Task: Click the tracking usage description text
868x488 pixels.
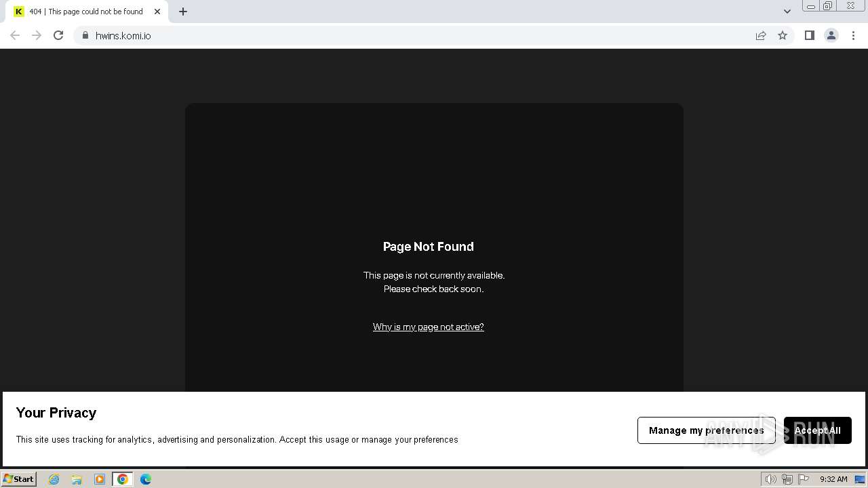Action: pos(237,440)
